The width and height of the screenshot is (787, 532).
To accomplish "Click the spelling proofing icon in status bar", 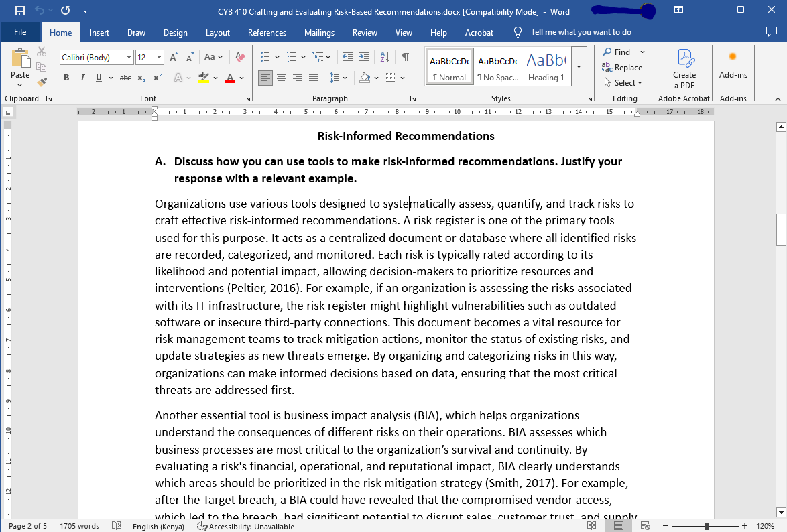I will (x=117, y=526).
